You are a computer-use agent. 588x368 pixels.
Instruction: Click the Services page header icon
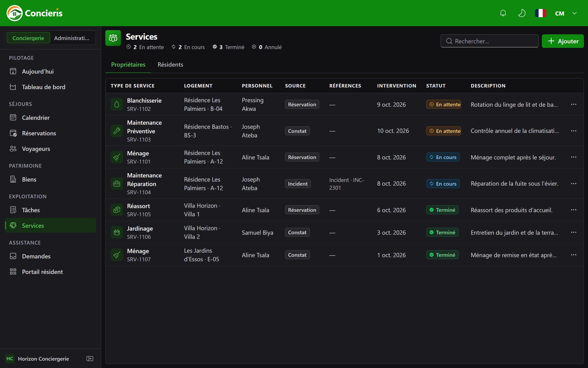coord(113,38)
